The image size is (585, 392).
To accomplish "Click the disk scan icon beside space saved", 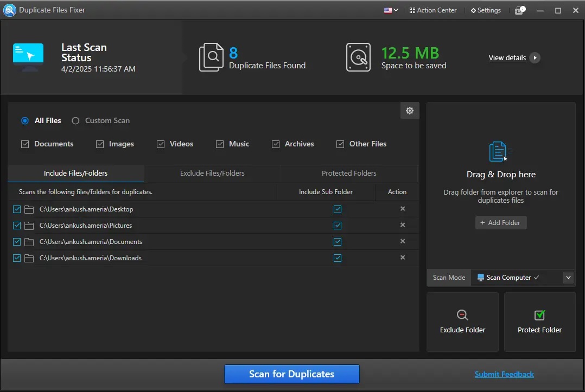I will pos(358,56).
